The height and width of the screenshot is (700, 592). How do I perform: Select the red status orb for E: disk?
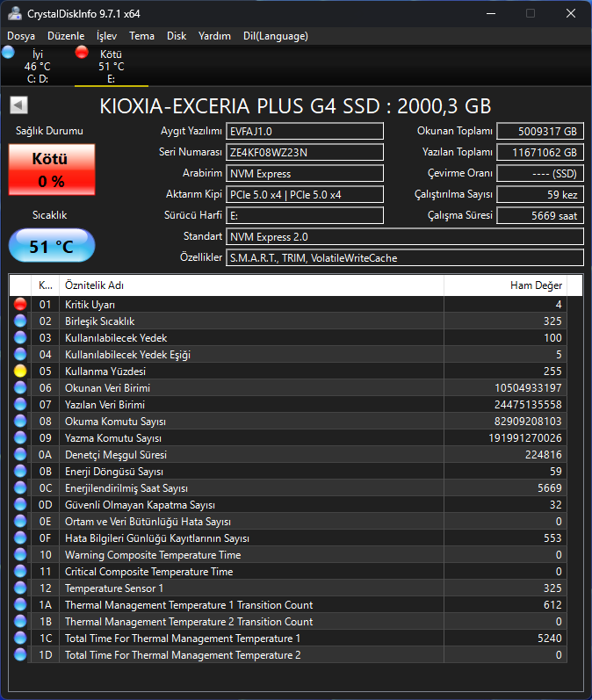(x=82, y=52)
